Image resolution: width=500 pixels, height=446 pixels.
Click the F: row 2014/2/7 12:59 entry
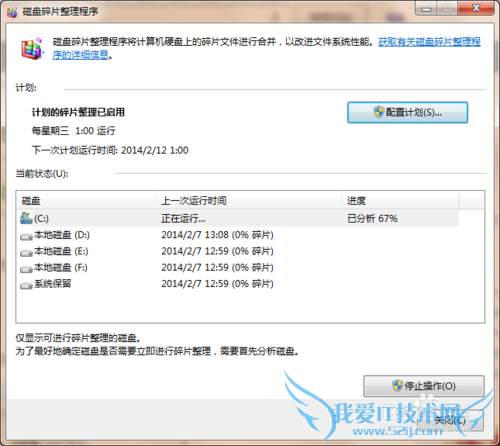[217, 267]
